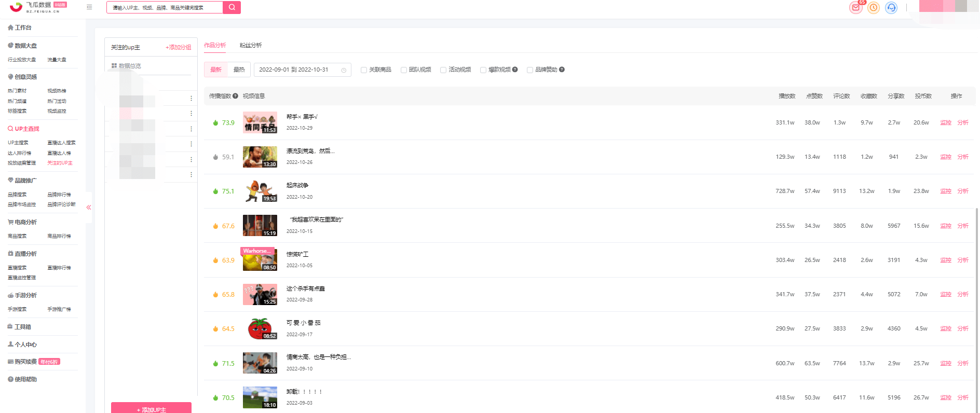Open the date range picker 2022-09-01 到 2022-10-31
This screenshot has width=980, height=413.
pyautogui.click(x=303, y=70)
